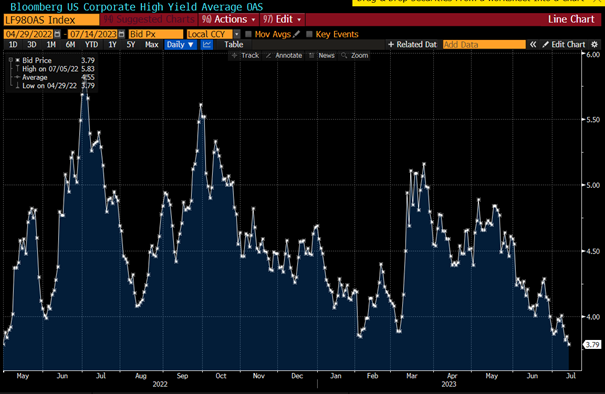The height and width of the screenshot is (394, 605).
Task: Select the Max time range
Action: 152,45
